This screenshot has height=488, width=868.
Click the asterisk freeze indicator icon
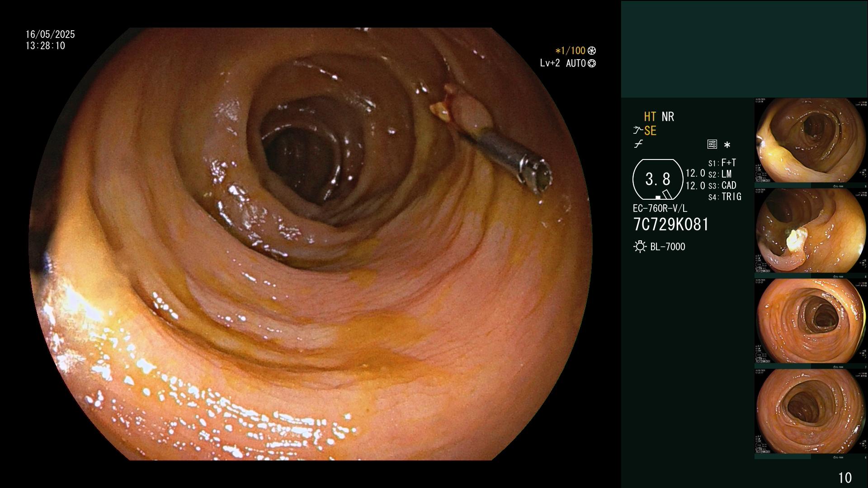727,145
